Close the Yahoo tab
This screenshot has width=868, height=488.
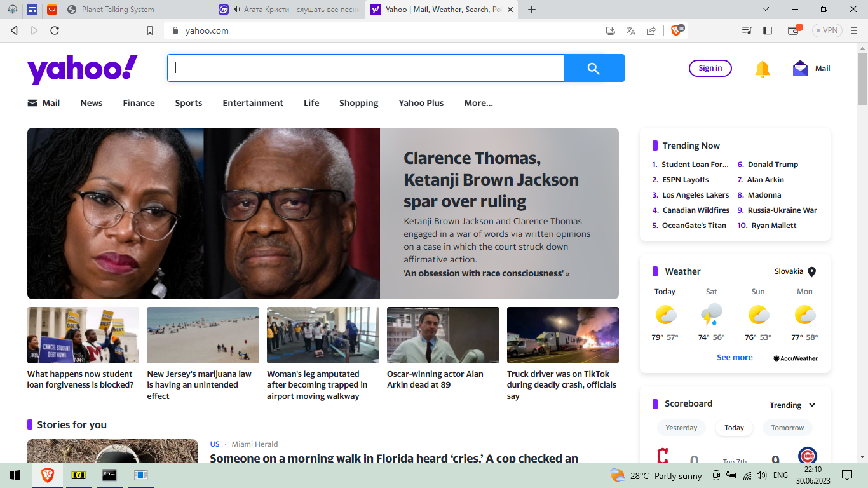click(x=510, y=10)
